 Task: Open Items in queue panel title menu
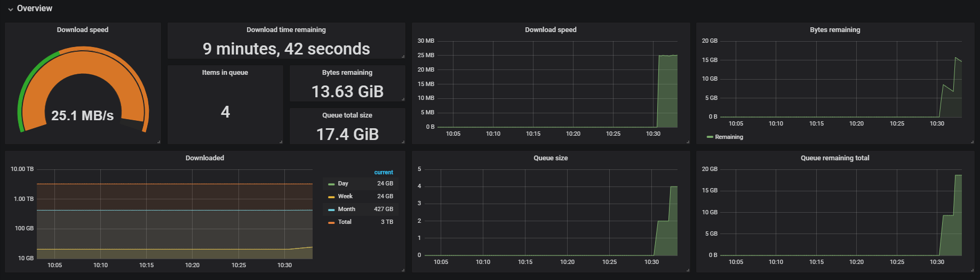(x=225, y=73)
